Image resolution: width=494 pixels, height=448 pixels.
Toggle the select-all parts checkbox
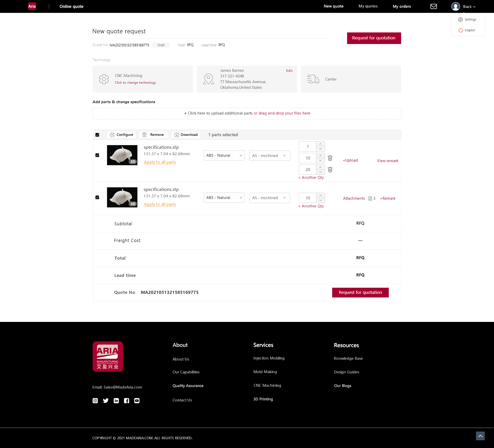(97, 135)
